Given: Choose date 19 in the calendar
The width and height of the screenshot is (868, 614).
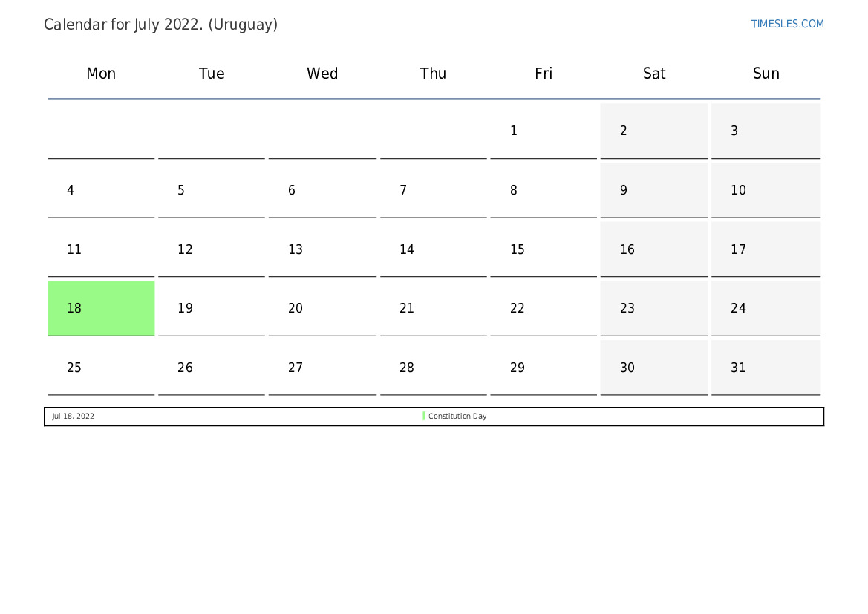Looking at the screenshot, I should [x=212, y=308].
